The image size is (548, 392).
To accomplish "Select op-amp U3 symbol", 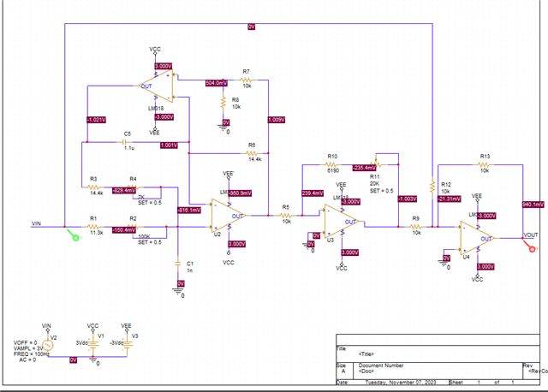I will [342, 222].
